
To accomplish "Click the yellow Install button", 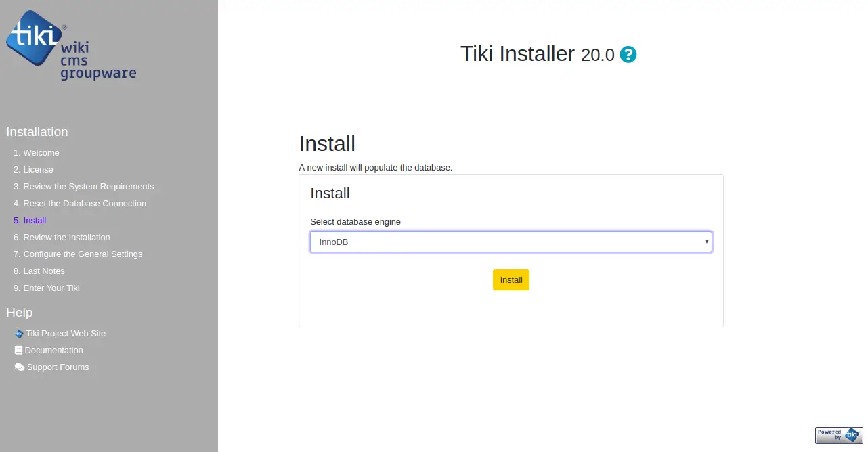I will (x=511, y=280).
